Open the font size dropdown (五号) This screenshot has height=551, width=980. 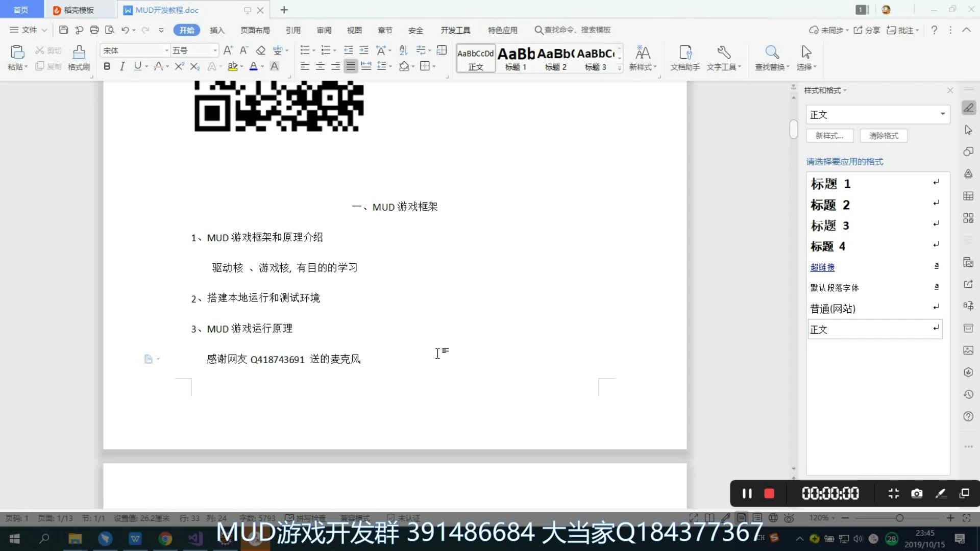pos(215,50)
